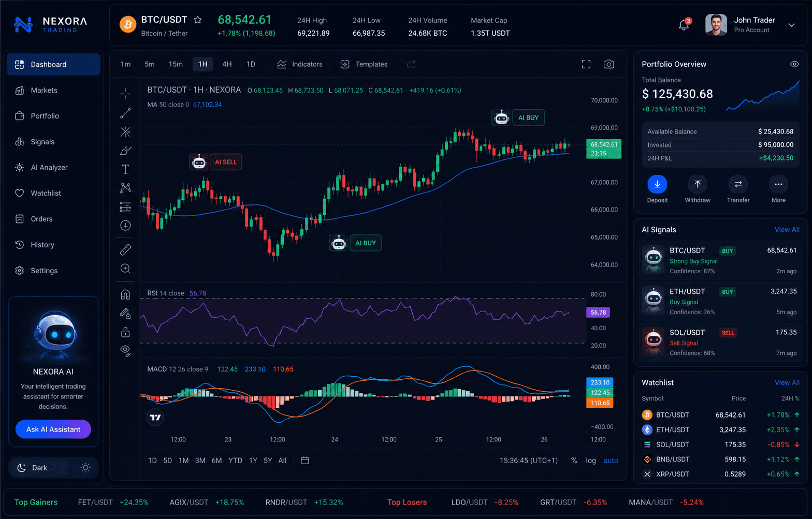Select the brush drawing tool
The image size is (812, 519).
tap(125, 151)
